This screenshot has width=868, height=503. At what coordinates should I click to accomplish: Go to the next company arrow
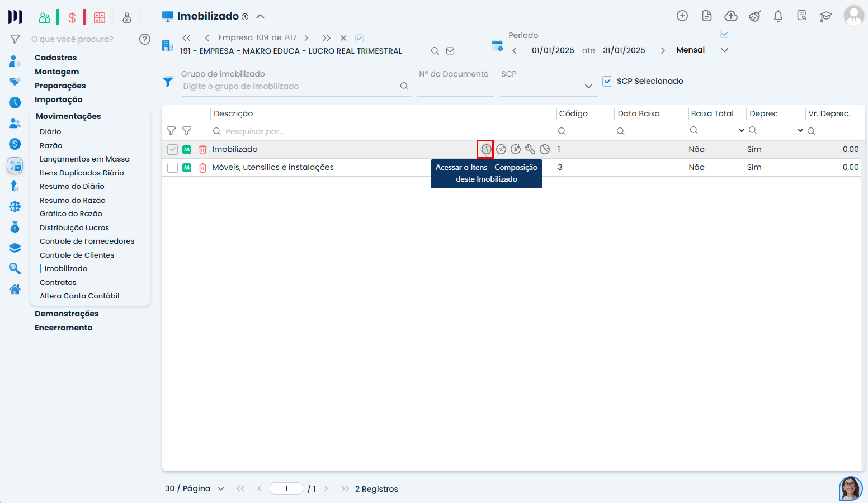coord(306,38)
